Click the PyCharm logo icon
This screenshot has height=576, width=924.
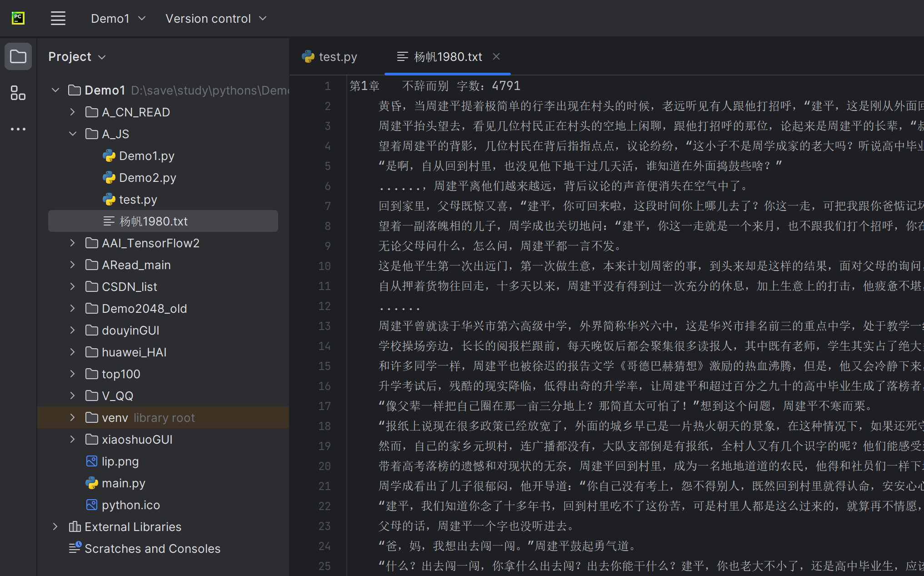tap(18, 18)
